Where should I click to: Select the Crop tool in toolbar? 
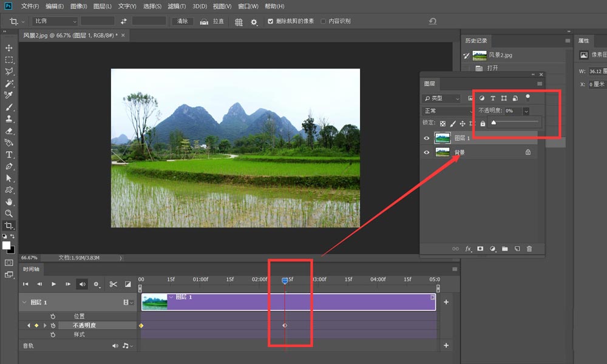(x=8, y=226)
